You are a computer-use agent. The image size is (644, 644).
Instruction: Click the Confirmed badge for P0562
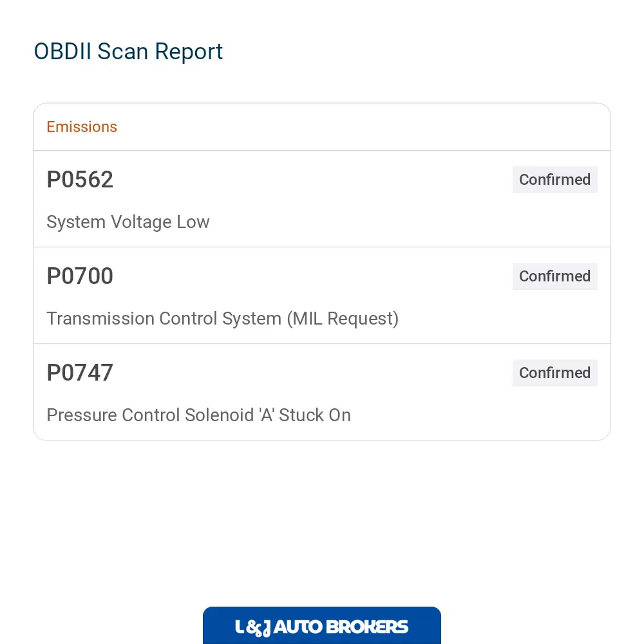(x=554, y=180)
